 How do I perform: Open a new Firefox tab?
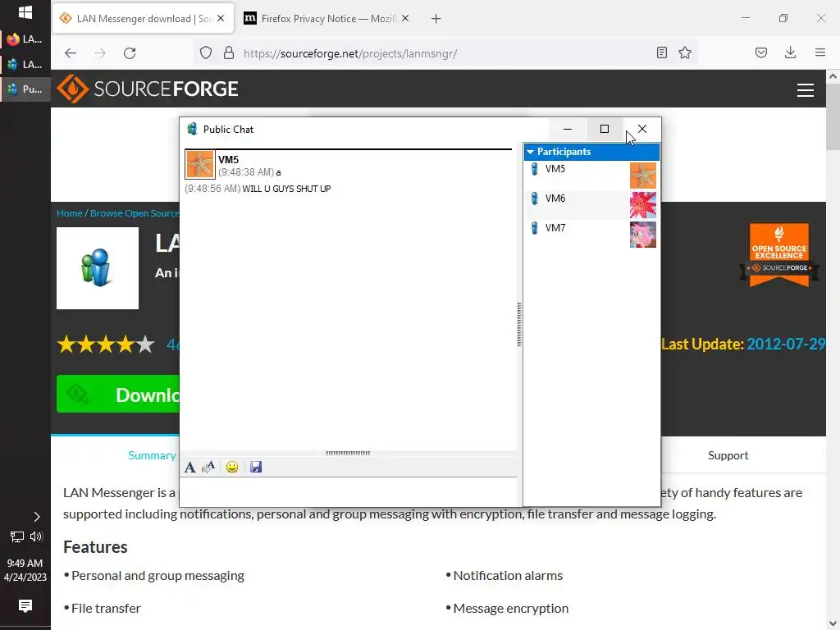point(436,19)
